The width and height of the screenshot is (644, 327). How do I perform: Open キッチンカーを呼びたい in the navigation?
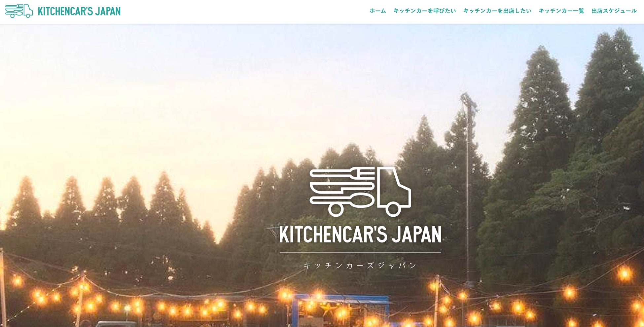tap(424, 11)
